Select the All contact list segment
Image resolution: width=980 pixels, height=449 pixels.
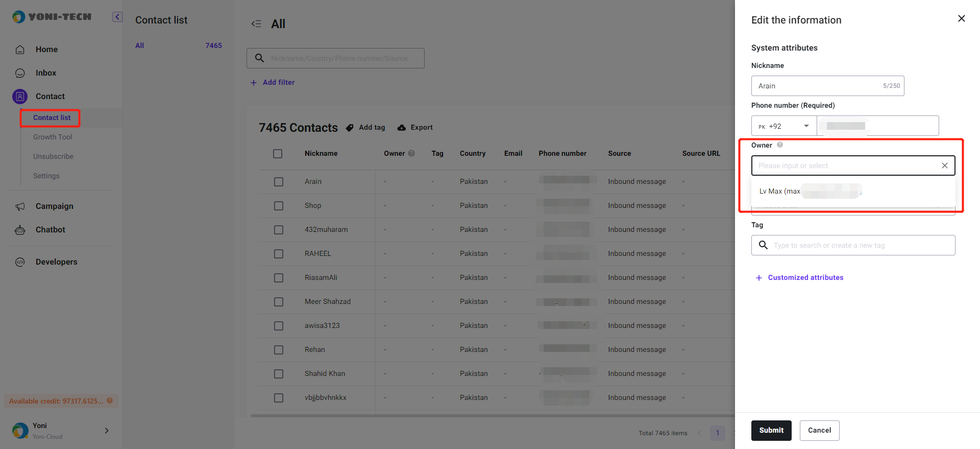pyautogui.click(x=178, y=45)
